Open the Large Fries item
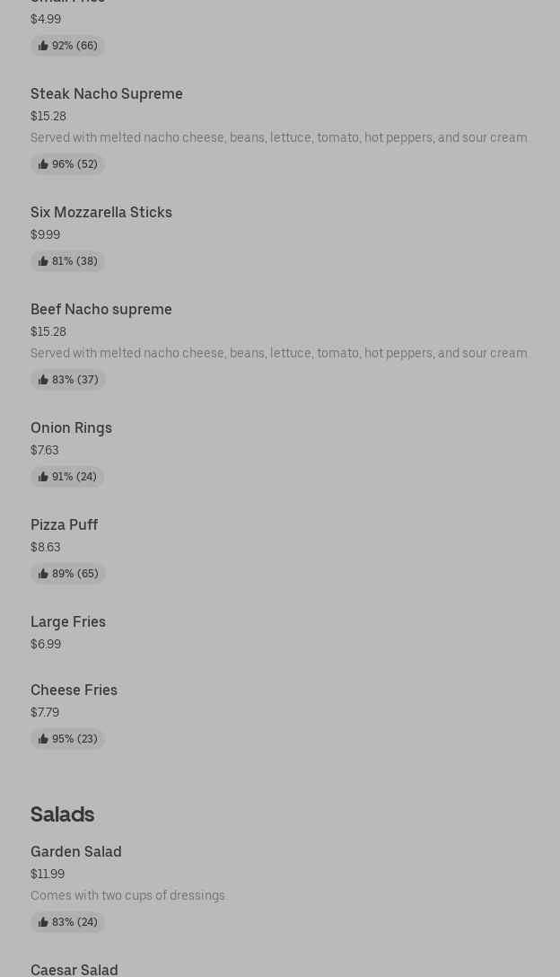The height and width of the screenshot is (977, 560). [x=68, y=622]
